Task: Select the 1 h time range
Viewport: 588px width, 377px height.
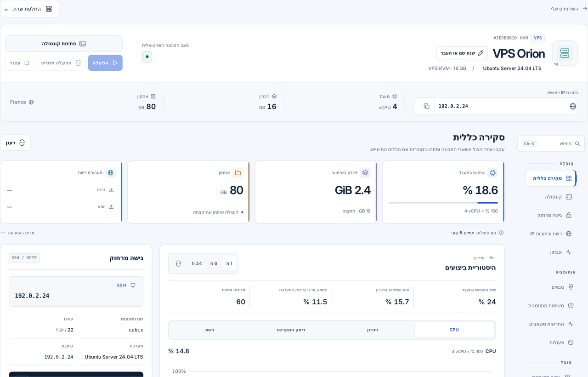Action: tap(229, 263)
